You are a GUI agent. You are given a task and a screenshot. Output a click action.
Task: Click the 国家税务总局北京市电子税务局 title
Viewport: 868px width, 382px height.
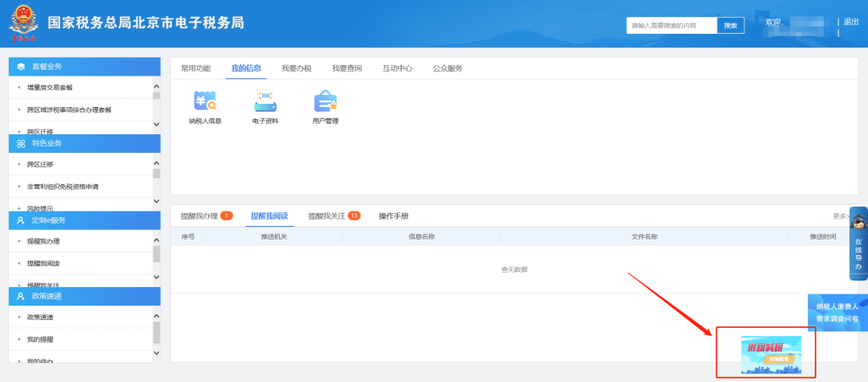tap(145, 23)
